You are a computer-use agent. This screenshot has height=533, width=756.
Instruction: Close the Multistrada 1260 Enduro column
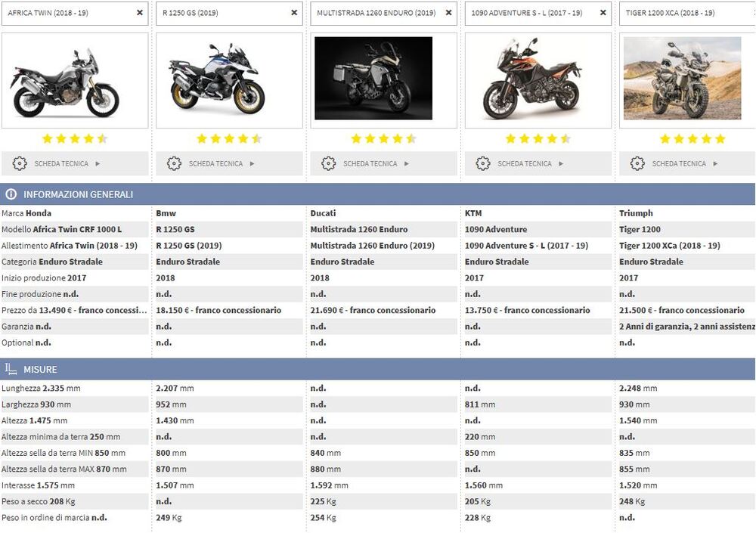click(448, 13)
